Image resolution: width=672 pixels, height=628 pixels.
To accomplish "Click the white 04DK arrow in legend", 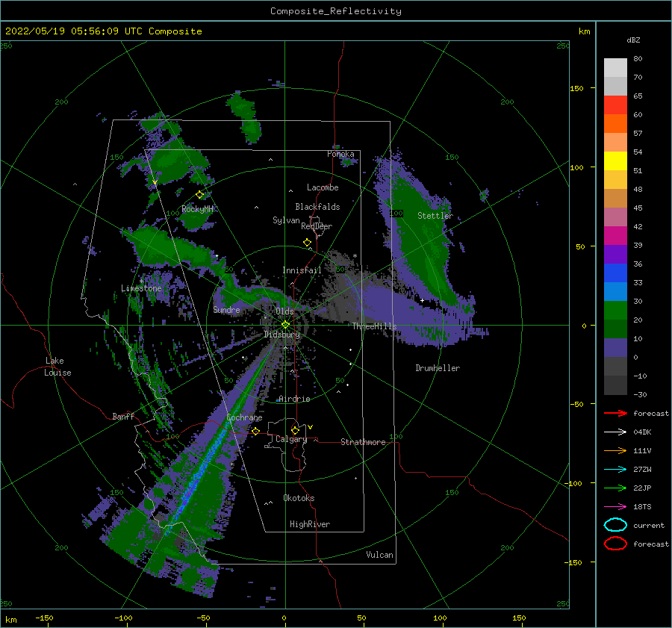I will pos(615,432).
